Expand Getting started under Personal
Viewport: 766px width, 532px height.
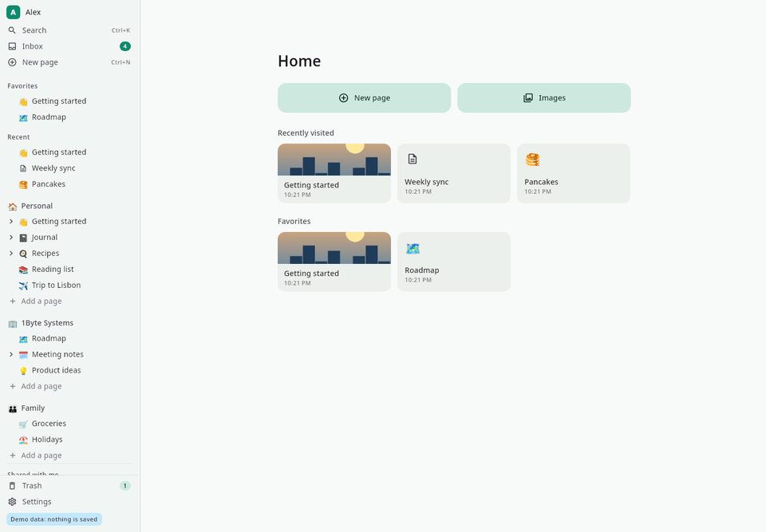[x=11, y=221]
